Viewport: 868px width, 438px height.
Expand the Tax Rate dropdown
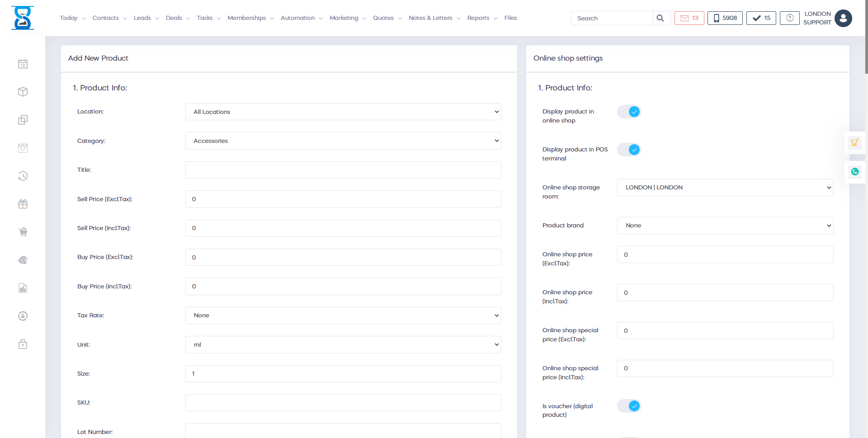pos(343,316)
